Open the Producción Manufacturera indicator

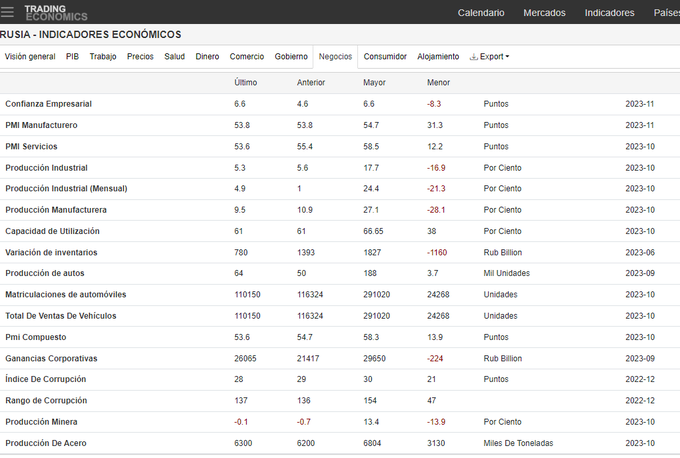click(x=56, y=209)
